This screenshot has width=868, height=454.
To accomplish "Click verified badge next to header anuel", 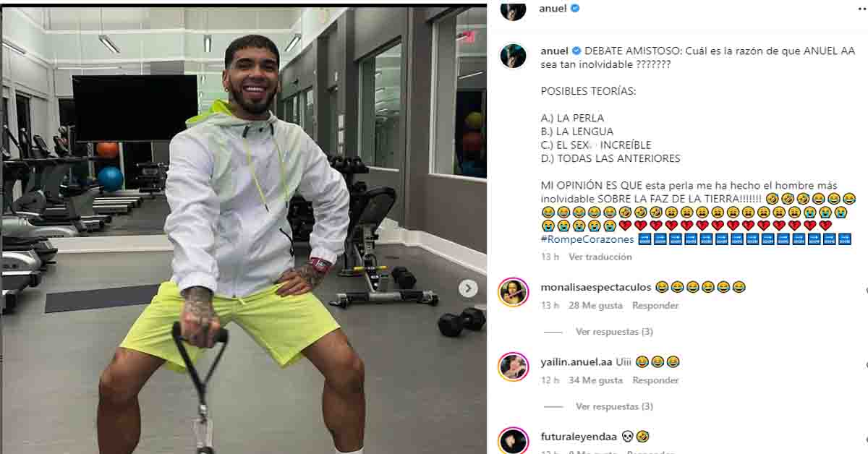I will [x=576, y=9].
